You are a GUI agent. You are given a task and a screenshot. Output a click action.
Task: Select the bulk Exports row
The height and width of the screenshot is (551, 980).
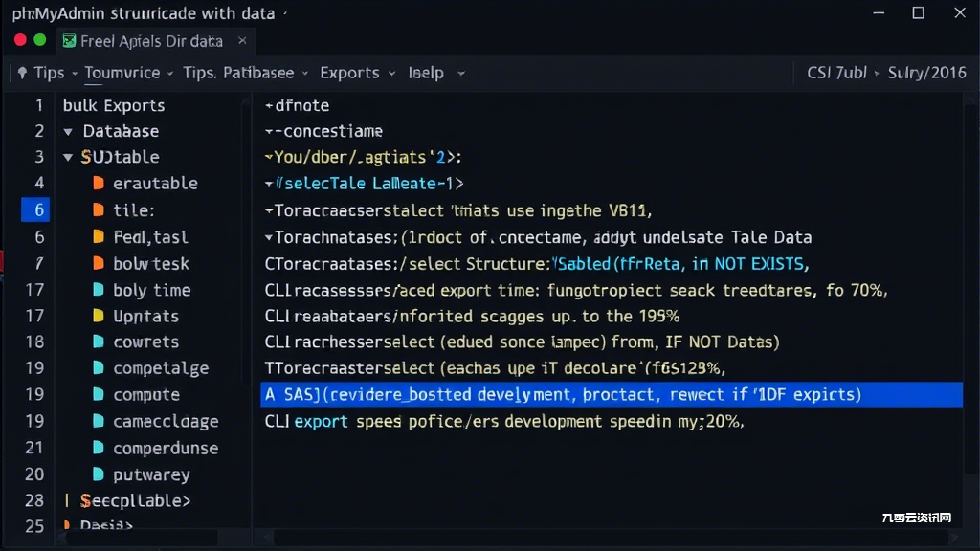pos(114,105)
